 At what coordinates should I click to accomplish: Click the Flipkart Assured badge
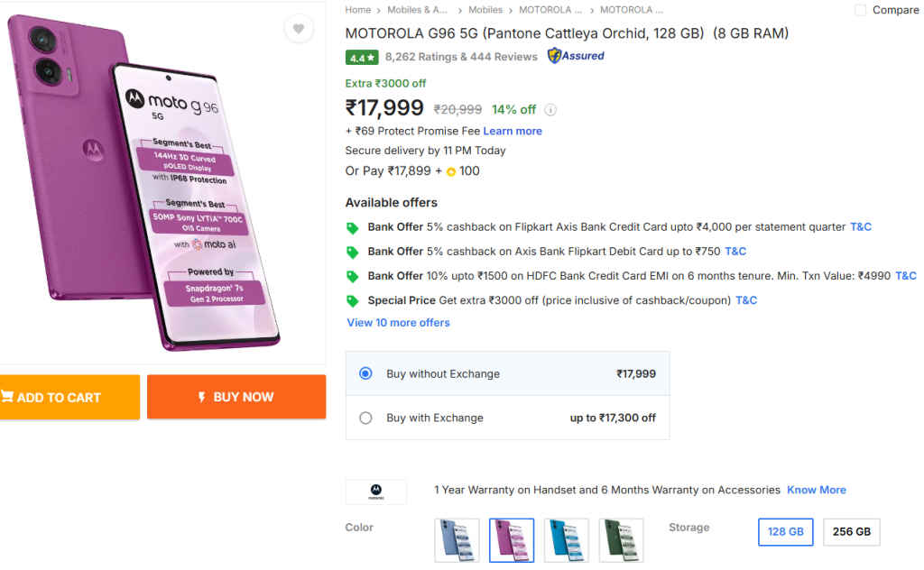tap(576, 56)
